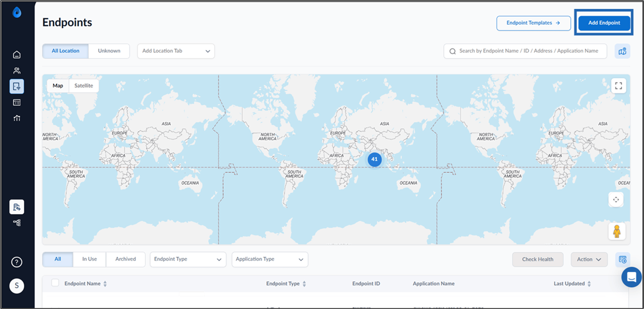Screen dimensions: 644x309
Task: Open the payment card icon in sidebar
Action: pyautogui.click(x=17, y=103)
